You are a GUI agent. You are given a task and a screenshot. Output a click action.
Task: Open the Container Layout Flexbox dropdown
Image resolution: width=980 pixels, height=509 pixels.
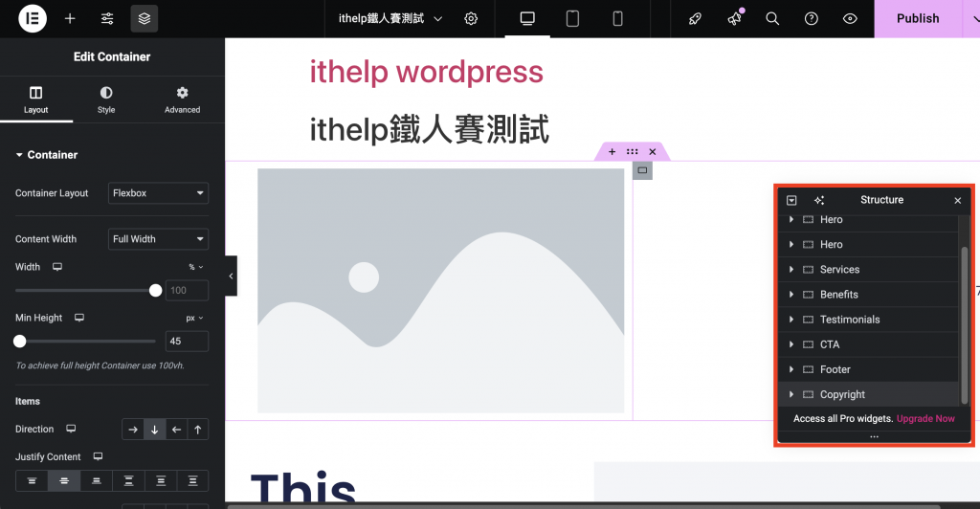tap(158, 193)
